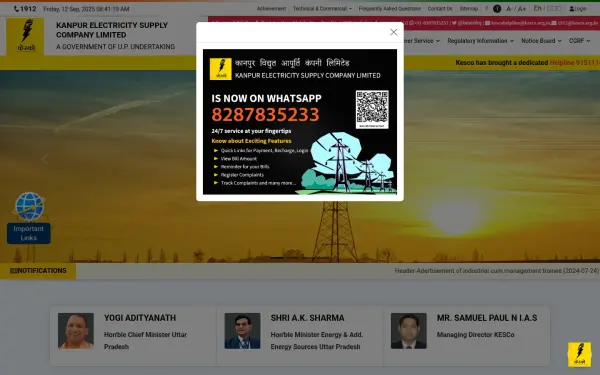Click the previous slide arrow on banner
This screenshot has height=375, width=600.
pos(45,159)
